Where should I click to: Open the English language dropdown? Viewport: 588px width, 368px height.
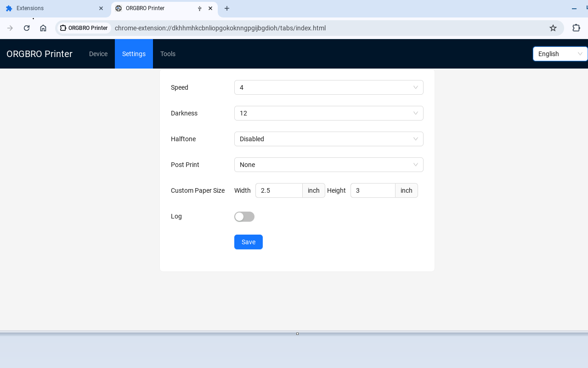(560, 54)
